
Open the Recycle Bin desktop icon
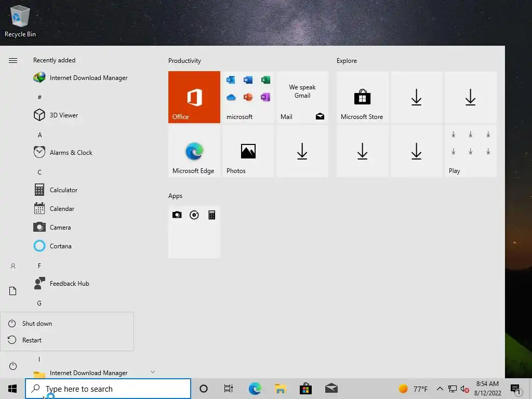click(x=20, y=21)
